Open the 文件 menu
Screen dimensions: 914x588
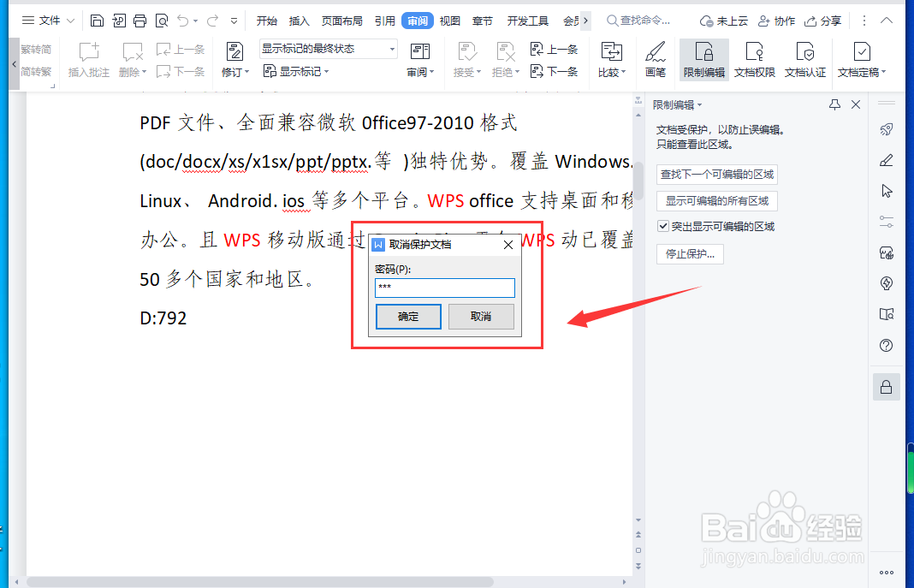coord(49,21)
